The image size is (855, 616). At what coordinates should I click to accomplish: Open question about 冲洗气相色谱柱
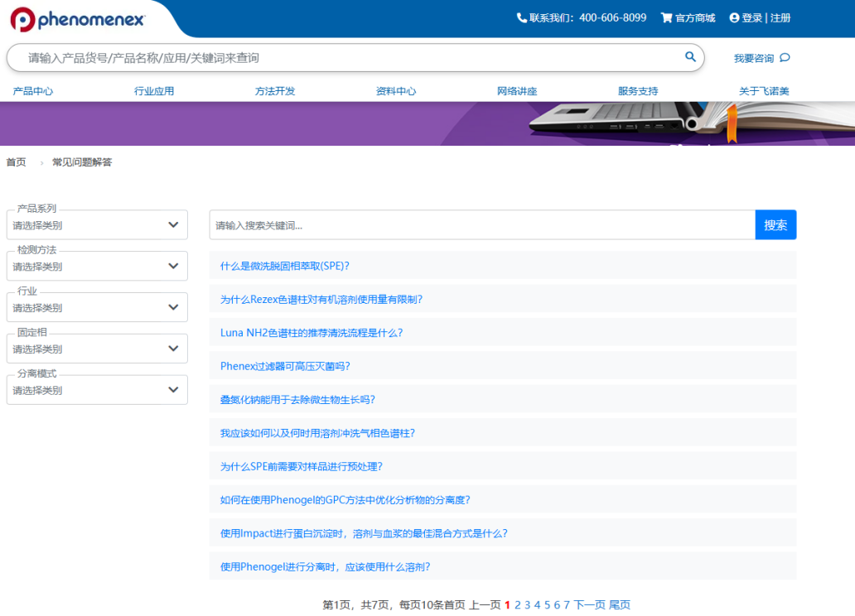317,433
